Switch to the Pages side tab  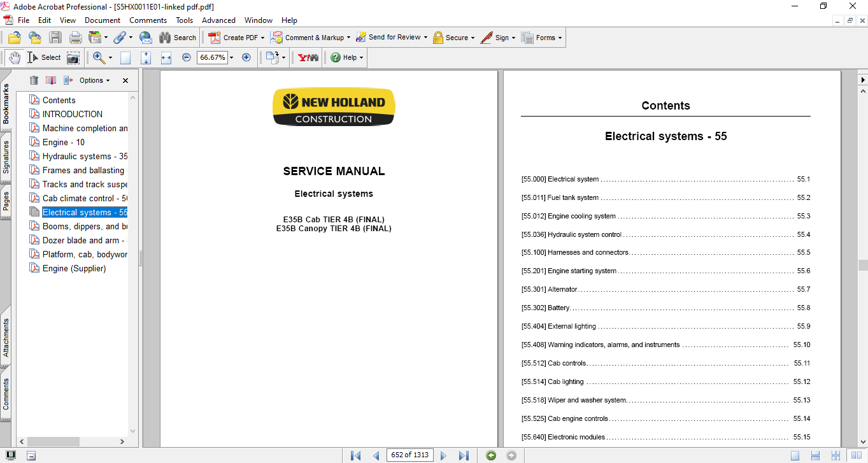[x=6, y=201]
